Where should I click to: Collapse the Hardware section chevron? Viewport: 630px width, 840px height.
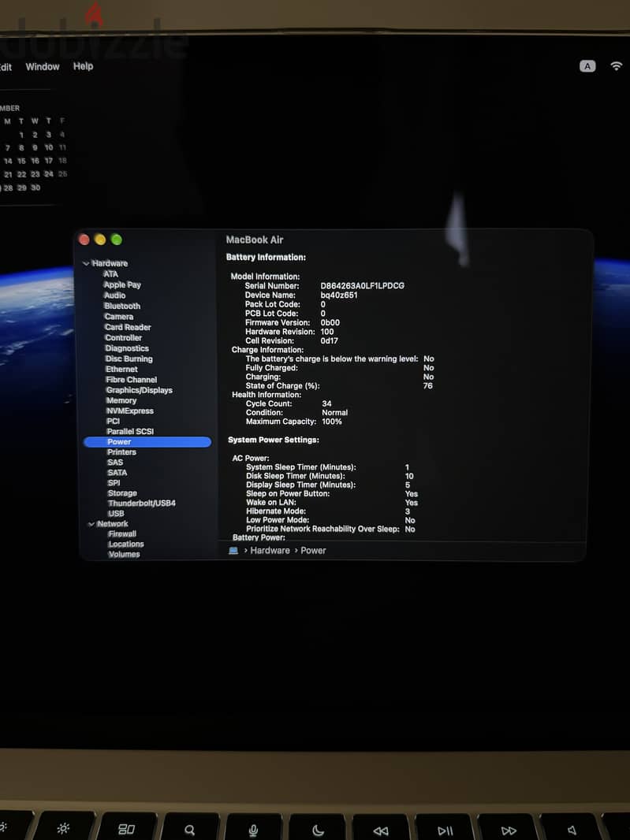point(86,263)
